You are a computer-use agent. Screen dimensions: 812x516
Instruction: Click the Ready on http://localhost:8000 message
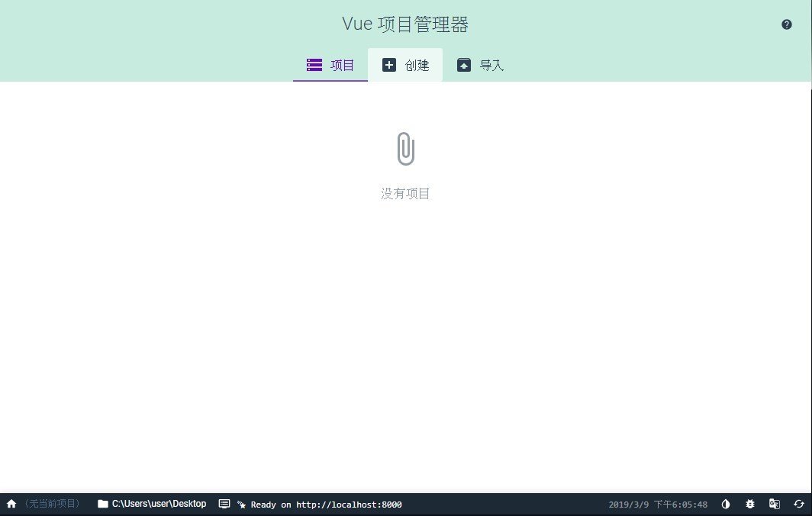(x=327, y=504)
